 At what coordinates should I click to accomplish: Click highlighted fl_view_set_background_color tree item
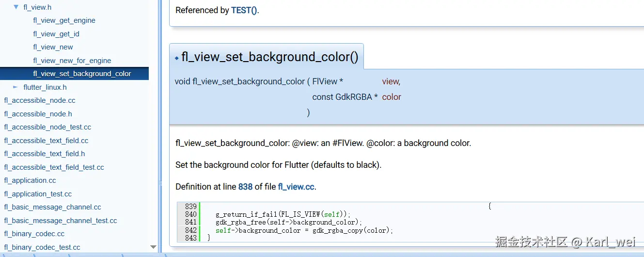click(82, 74)
